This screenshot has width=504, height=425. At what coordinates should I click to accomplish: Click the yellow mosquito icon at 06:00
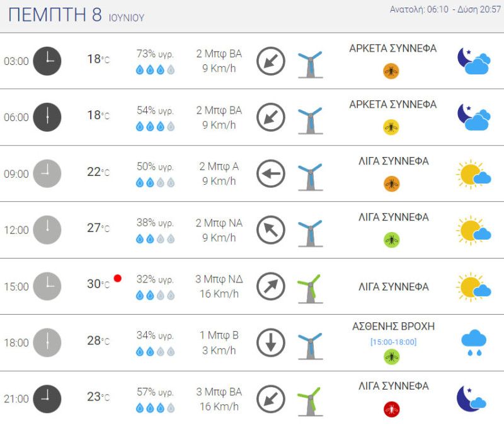391,127
